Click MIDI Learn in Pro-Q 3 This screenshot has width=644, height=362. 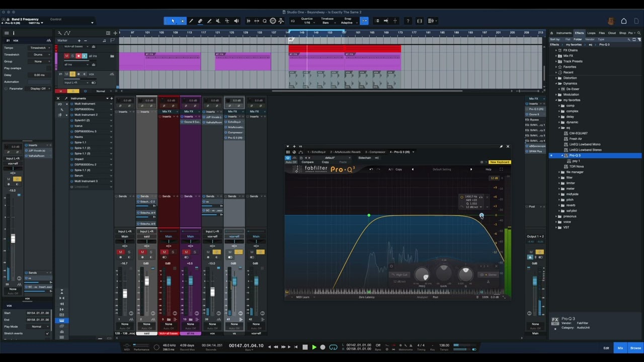(303, 297)
